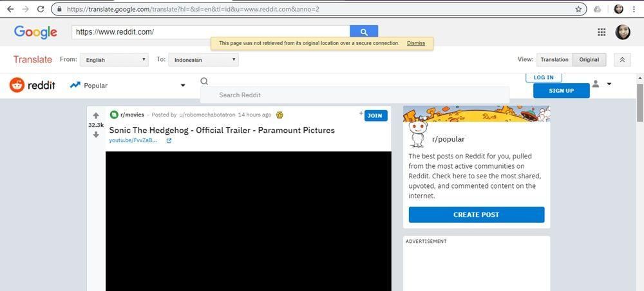644x291 pixels.
Task: Switch view to Translation
Action: (554, 59)
